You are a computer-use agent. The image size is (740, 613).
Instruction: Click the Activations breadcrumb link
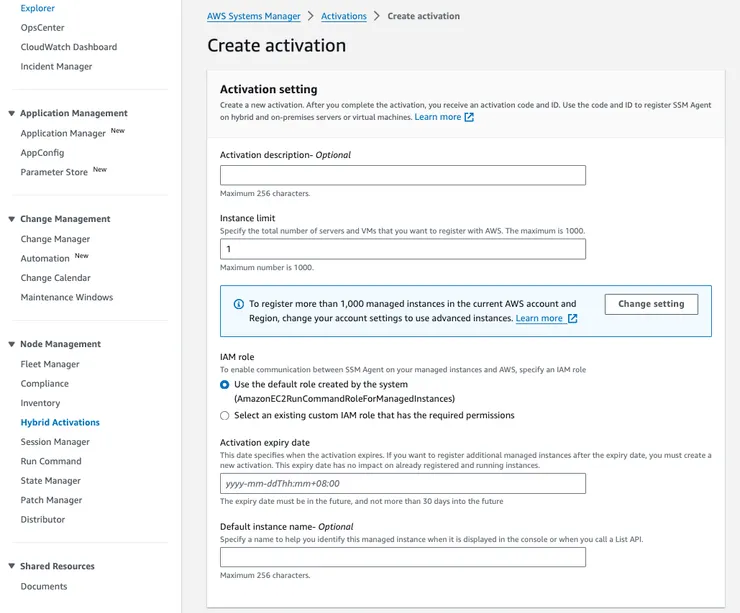point(343,16)
